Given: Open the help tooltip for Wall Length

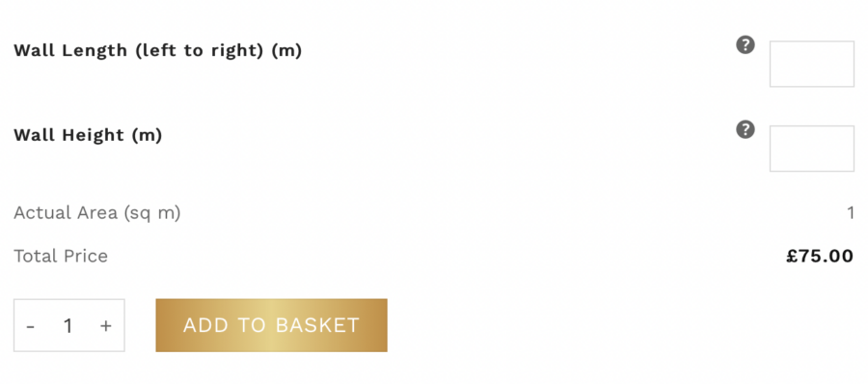Looking at the screenshot, I should coord(746,45).
